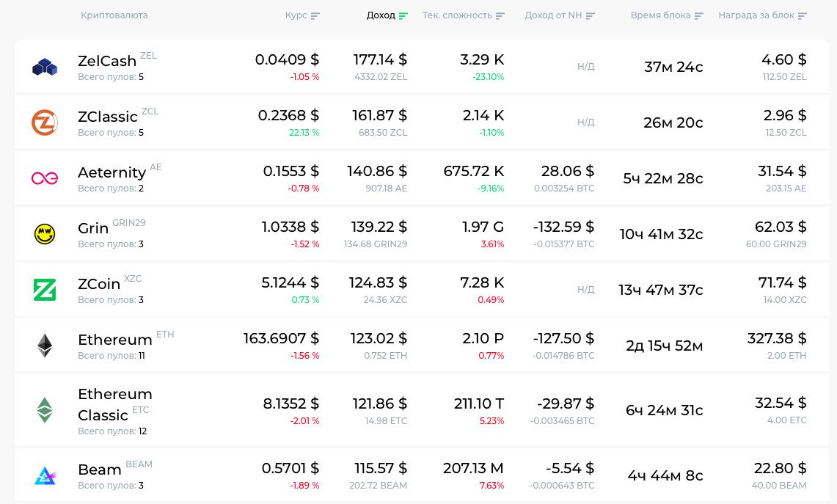
Task: Sort by Курс using its sort icon
Action: coord(315,15)
